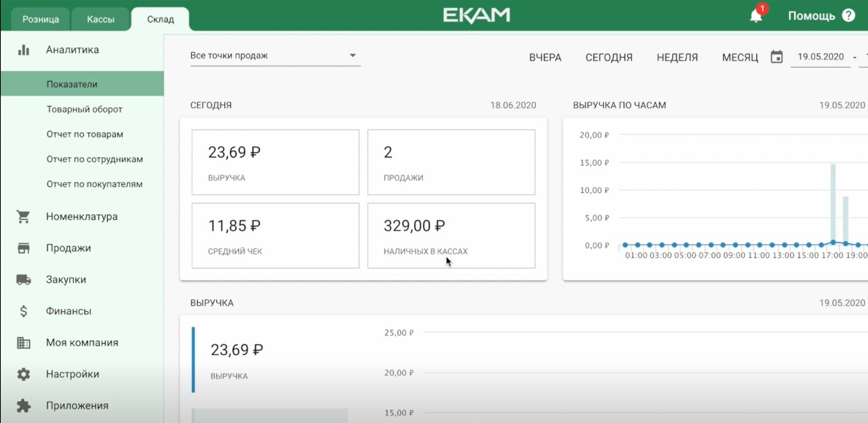Image resolution: width=868 pixels, height=423 pixels.
Task: Click the Аналитика bar chart icon
Action: tap(24, 50)
